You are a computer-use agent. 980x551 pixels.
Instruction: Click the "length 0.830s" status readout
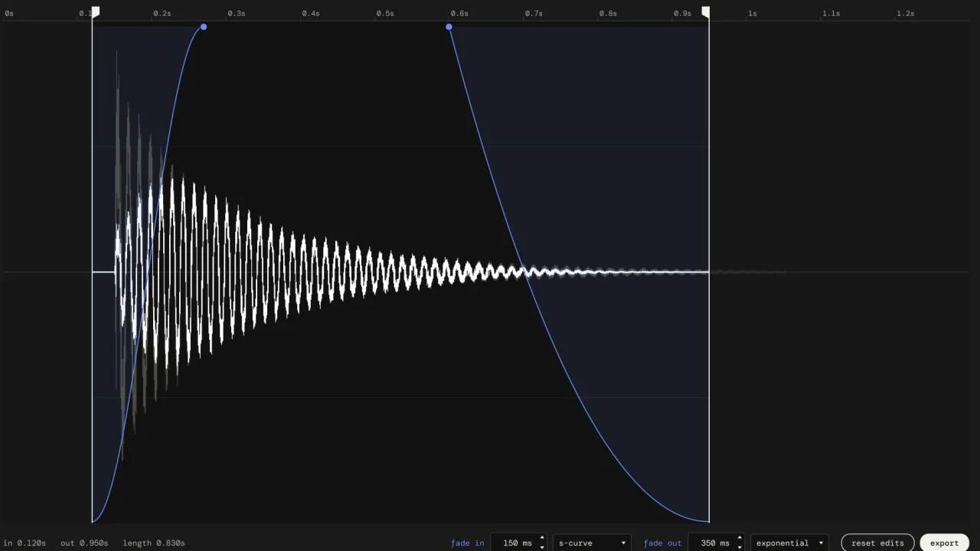(154, 543)
